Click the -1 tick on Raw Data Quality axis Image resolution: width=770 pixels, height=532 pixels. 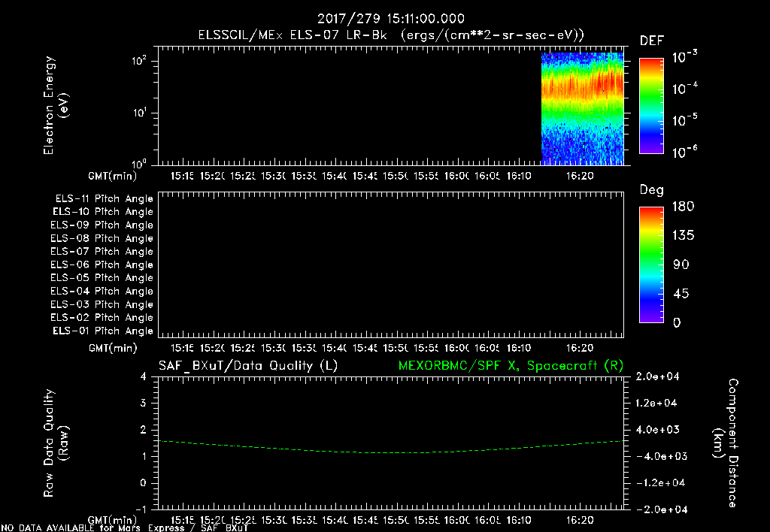click(141, 509)
